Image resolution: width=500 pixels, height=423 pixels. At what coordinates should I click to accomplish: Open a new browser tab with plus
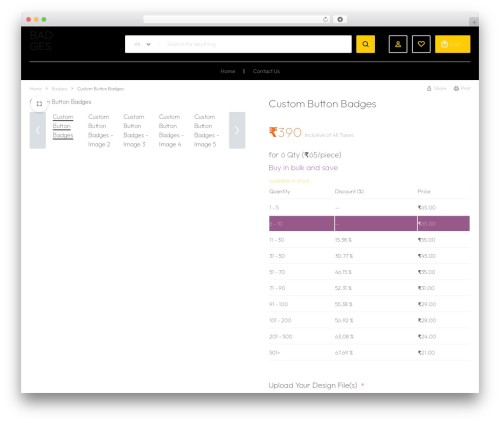[474, 22]
